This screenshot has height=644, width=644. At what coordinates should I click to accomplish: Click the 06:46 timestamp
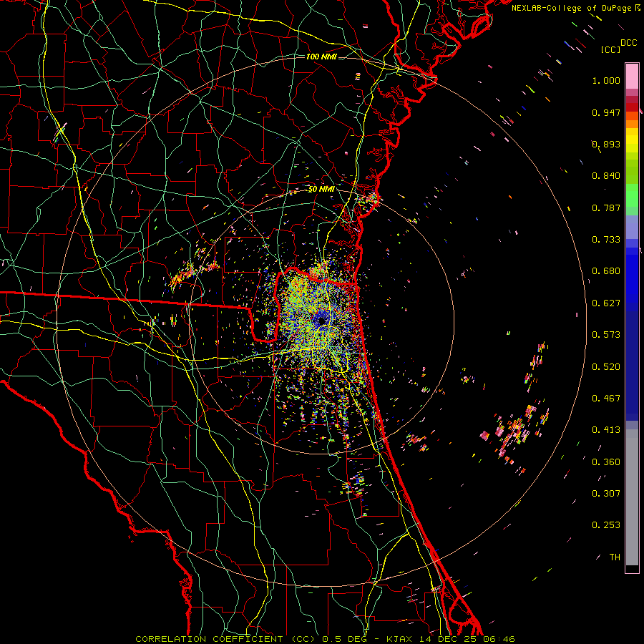coord(499,639)
